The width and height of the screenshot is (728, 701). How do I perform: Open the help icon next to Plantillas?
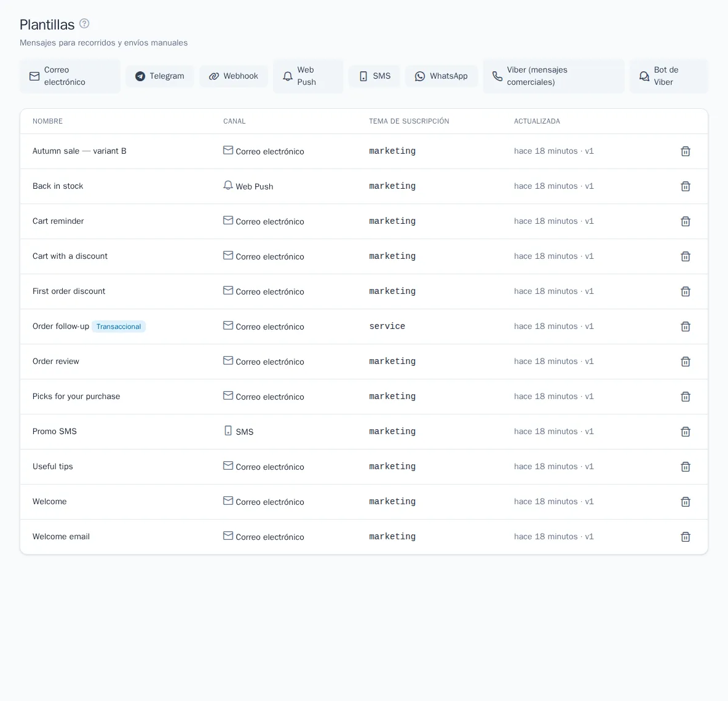[x=84, y=24]
